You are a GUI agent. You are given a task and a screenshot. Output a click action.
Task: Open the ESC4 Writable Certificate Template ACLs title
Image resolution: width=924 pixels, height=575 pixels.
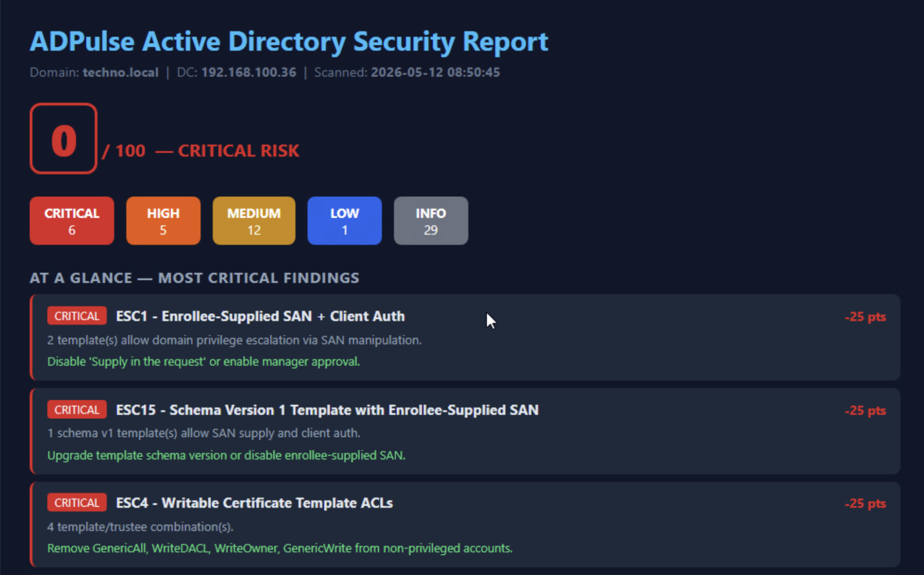pos(254,503)
